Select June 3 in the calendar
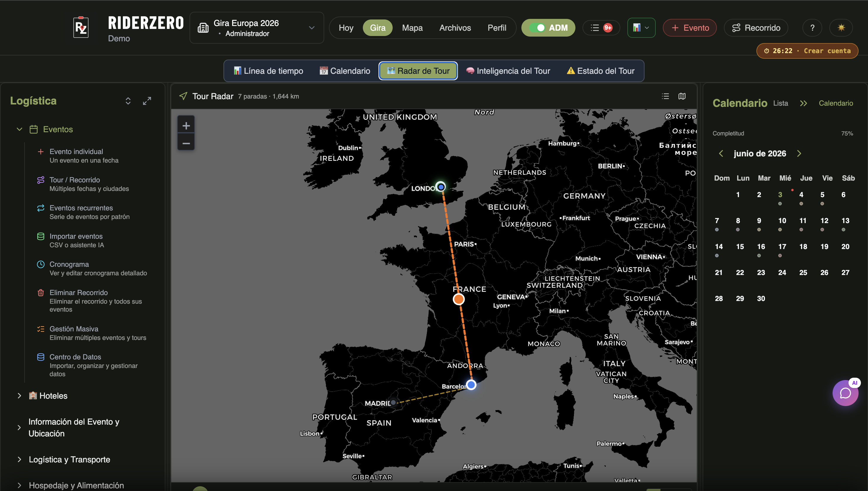This screenshot has height=491, width=868. coord(780,195)
